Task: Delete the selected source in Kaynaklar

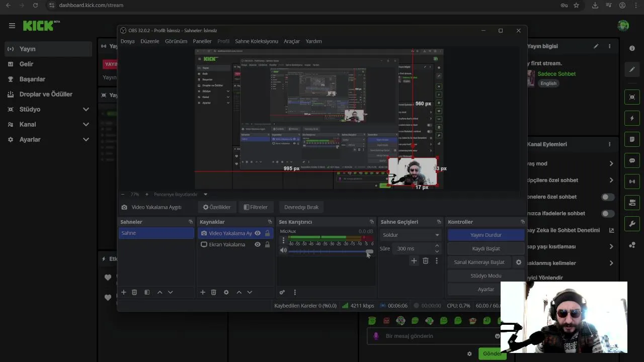Action: pyautogui.click(x=214, y=292)
